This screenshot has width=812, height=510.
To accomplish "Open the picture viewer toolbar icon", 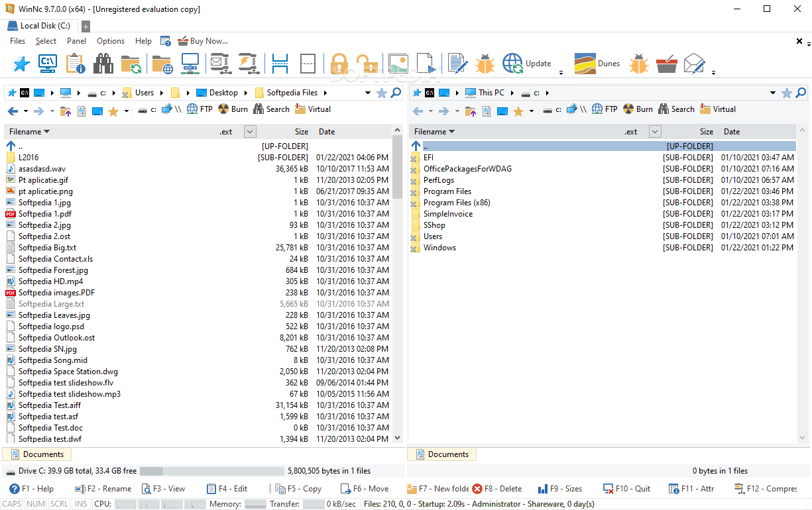I will point(398,64).
